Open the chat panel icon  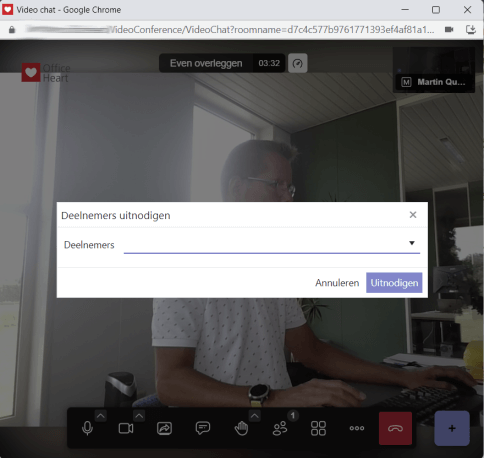click(x=203, y=428)
